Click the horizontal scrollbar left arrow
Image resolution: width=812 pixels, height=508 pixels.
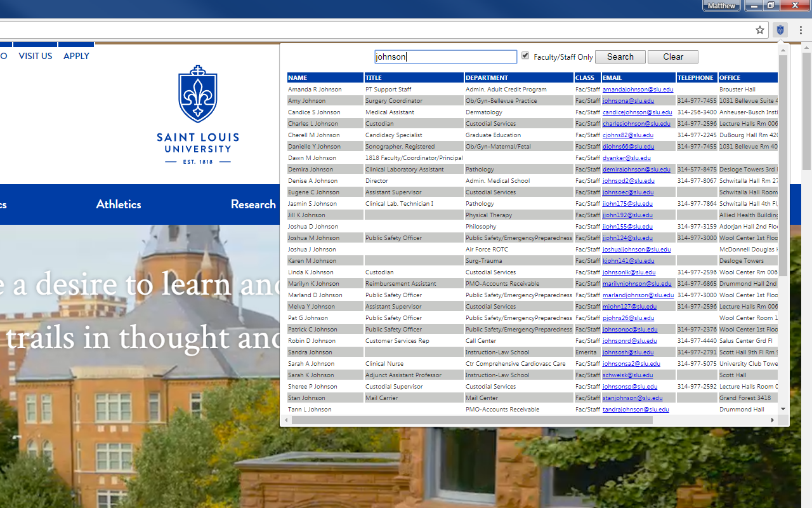point(286,420)
